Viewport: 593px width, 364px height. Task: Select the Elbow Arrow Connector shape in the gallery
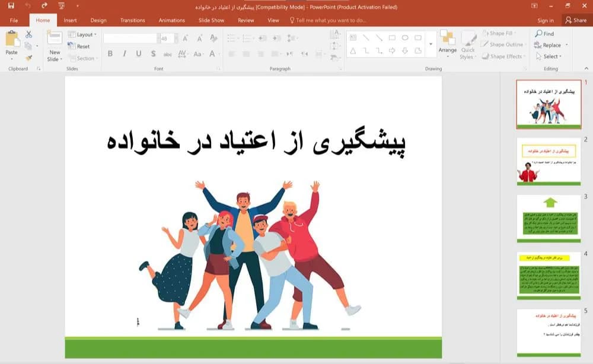tap(379, 50)
